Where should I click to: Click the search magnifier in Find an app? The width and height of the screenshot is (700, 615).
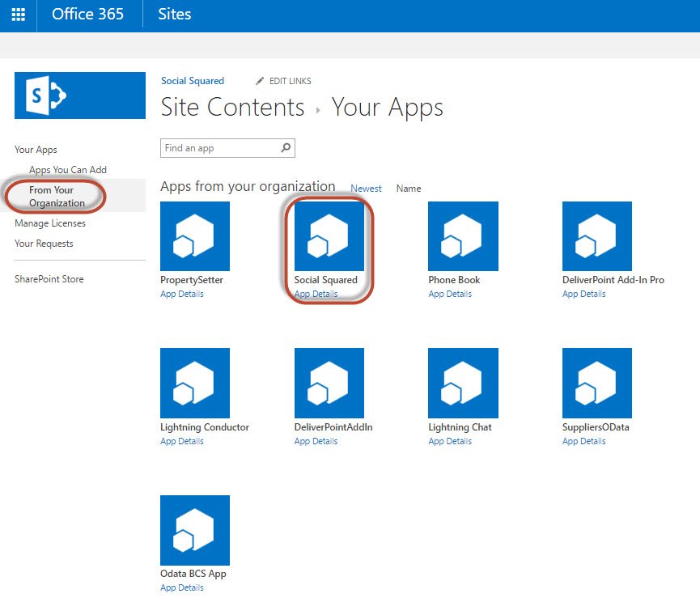(286, 148)
